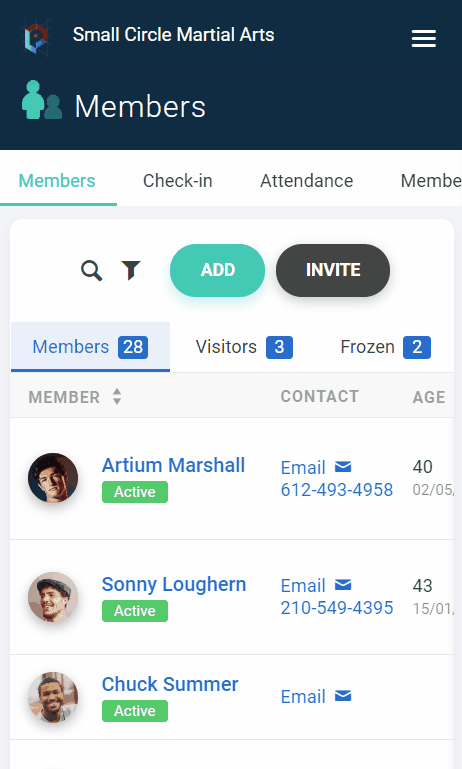Screen dimensions: 462x769
Task: Click envelope icon for Chuck Summer
Action: coord(343,695)
